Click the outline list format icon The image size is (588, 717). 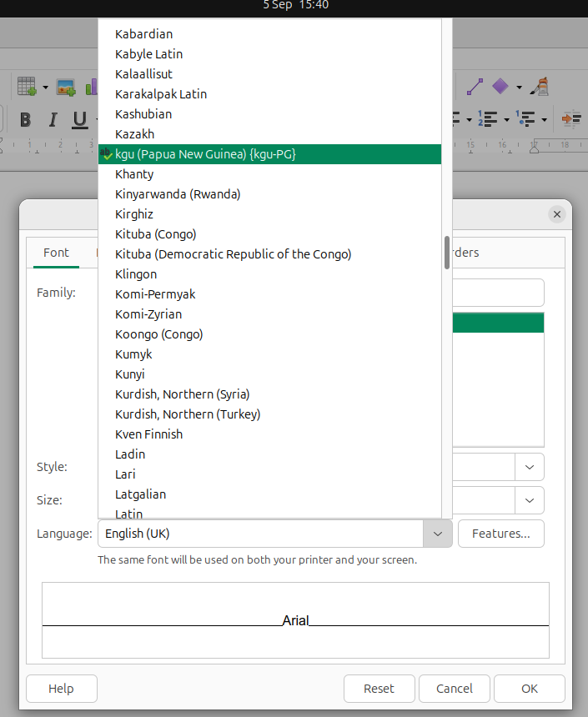tap(525, 119)
